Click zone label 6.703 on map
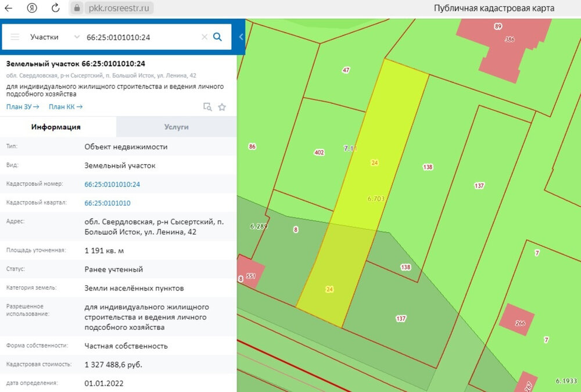The image size is (581, 392). tap(376, 199)
